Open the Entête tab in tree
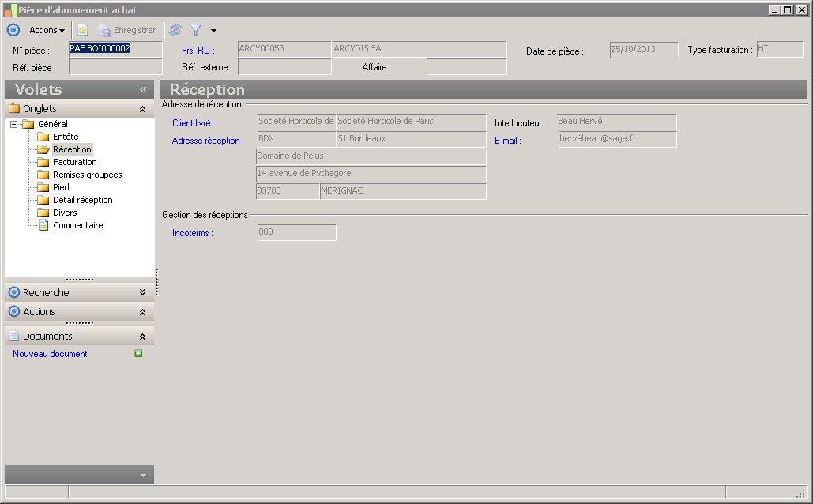The image size is (813, 504). (x=66, y=137)
